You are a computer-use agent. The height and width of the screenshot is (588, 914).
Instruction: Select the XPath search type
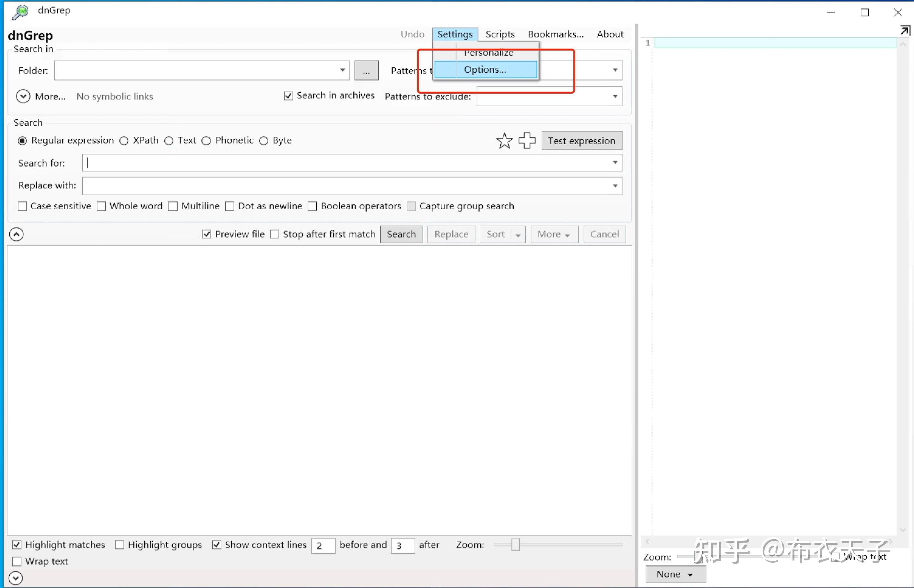point(124,140)
